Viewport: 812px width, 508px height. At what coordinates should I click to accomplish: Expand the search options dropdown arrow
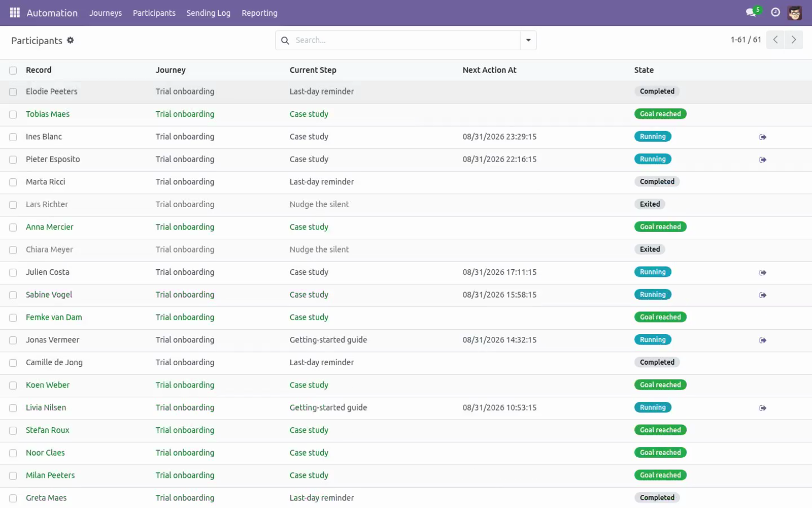pos(528,40)
